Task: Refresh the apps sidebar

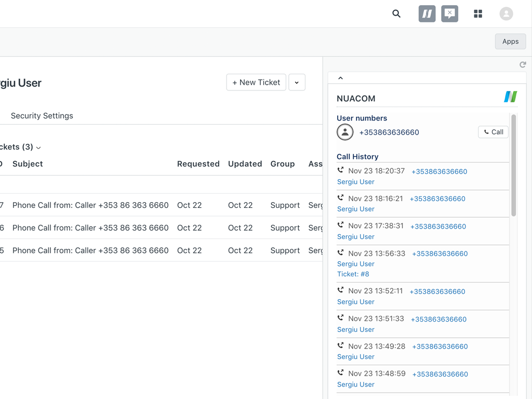Action: (523, 64)
